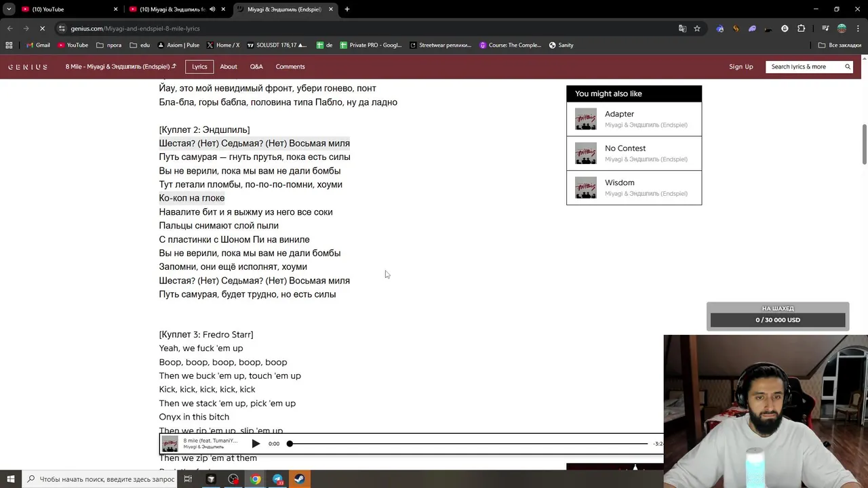Screen dimensions: 868x488
Task: Open the SOLUSDT bookmark
Action: coord(277,45)
